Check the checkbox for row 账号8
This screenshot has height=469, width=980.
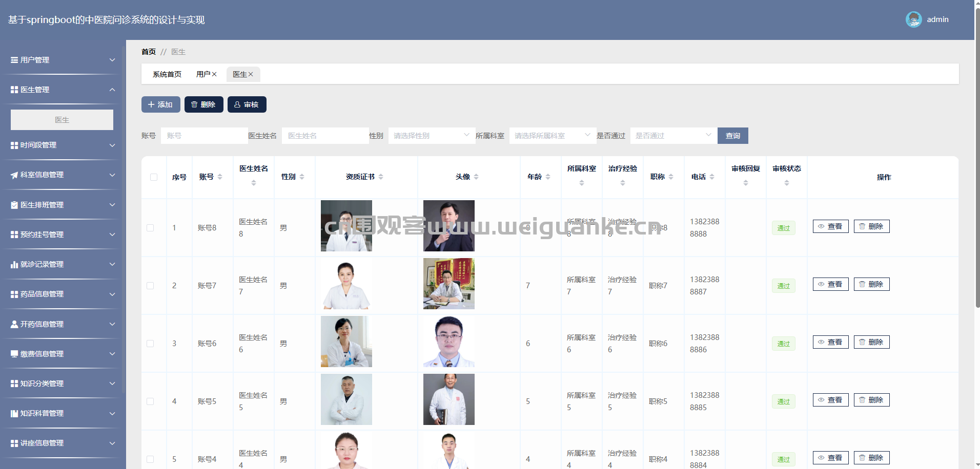point(150,228)
